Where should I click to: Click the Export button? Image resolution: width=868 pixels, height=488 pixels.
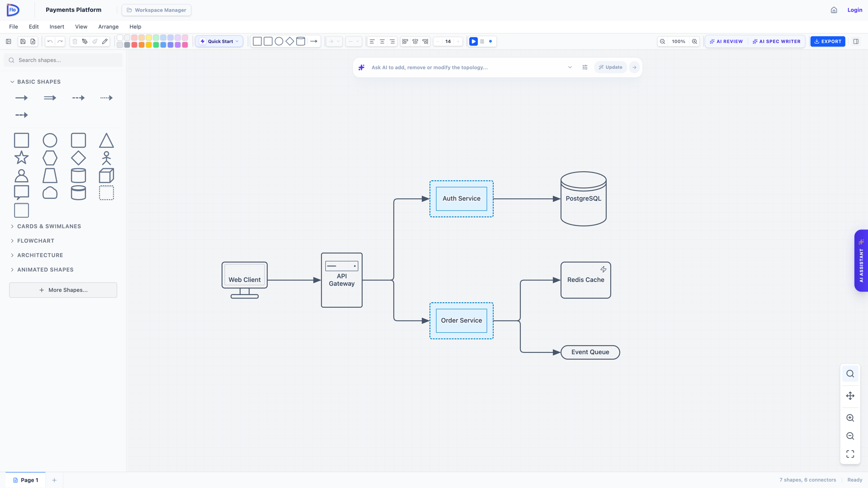tap(828, 42)
